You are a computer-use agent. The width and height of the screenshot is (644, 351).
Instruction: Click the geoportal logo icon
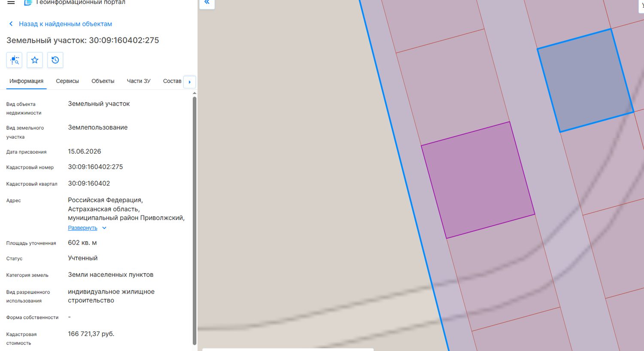pos(28,2)
